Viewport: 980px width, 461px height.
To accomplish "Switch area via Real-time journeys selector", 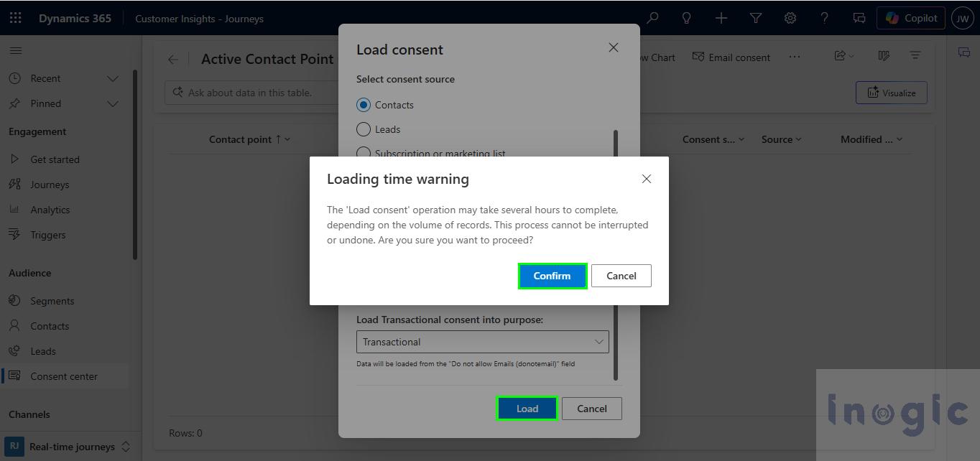I will [x=69, y=447].
